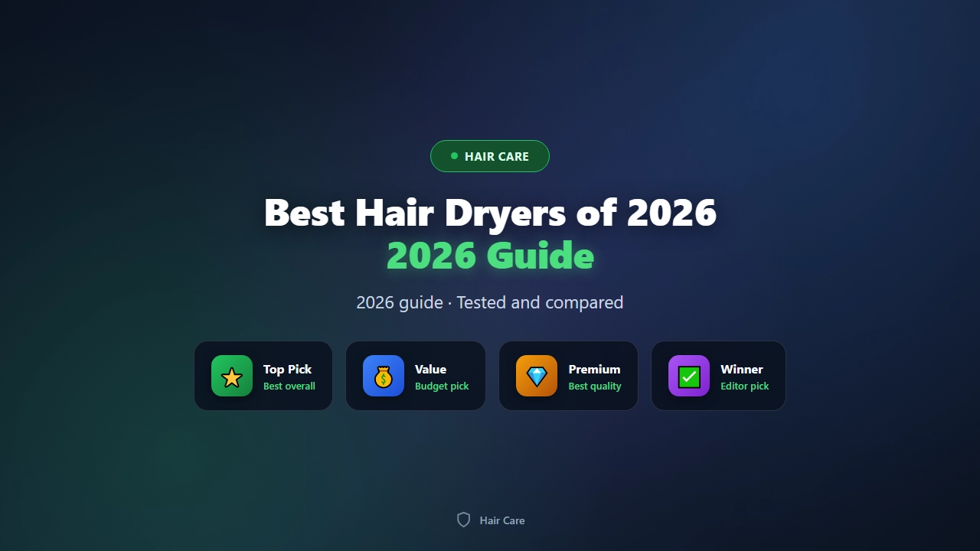Click the checkmark icon on Winner card
Viewport: 980px width, 551px height.
tap(689, 376)
